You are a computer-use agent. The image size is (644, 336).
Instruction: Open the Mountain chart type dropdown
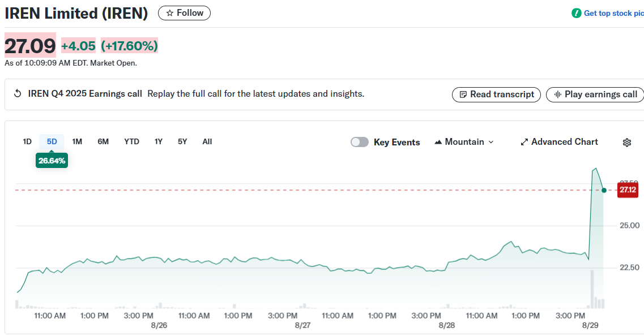pyautogui.click(x=464, y=142)
